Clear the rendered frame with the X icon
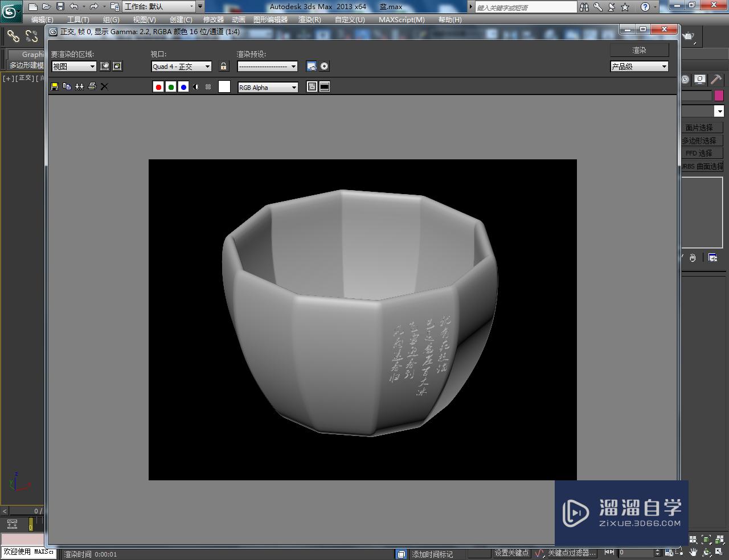729x560 pixels. (104, 87)
